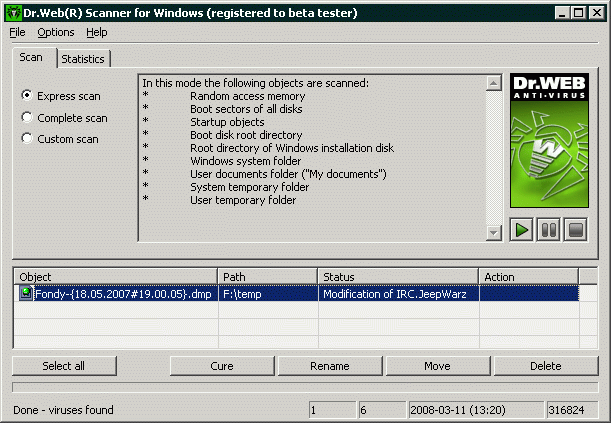Click the 'Startup objects' line

(x=227, y=122)
